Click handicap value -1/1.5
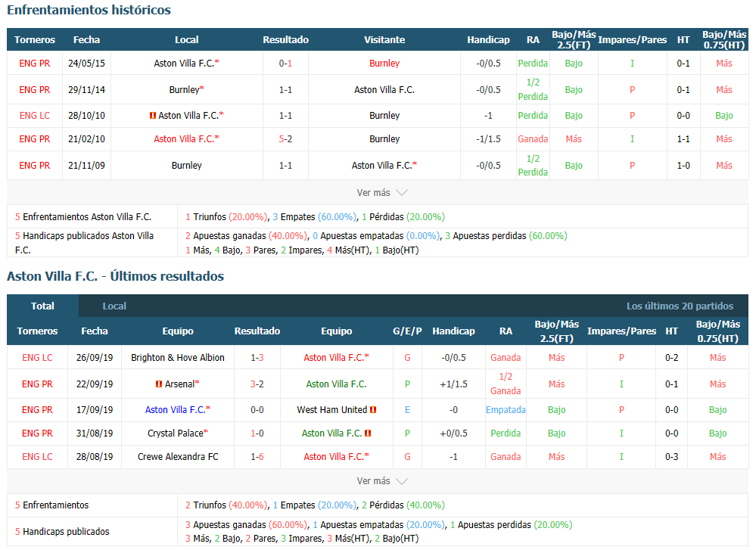The image size is (756, 550). click(488, 139)
